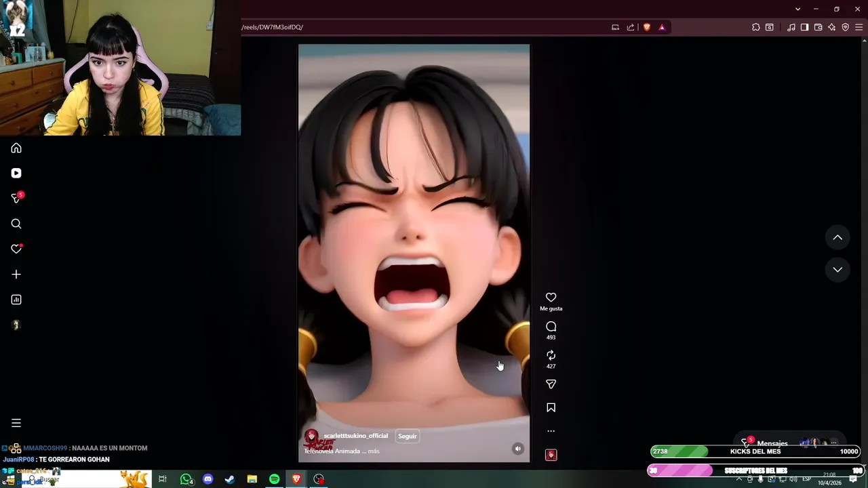The width and height of the screenshot is (868, 488).
Task: Open the Mensajes floating panel
Action: tap(790, 443)
